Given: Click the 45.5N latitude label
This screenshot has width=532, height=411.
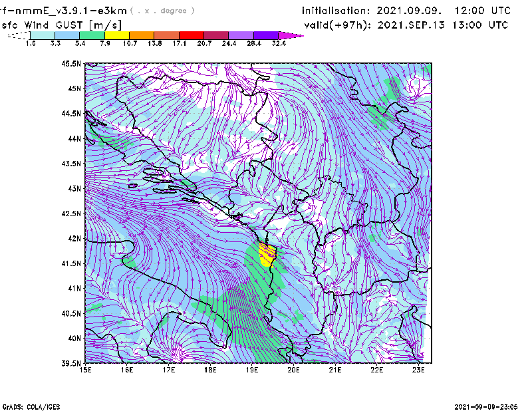Looking at the screenshot, I should pos(71,63).
